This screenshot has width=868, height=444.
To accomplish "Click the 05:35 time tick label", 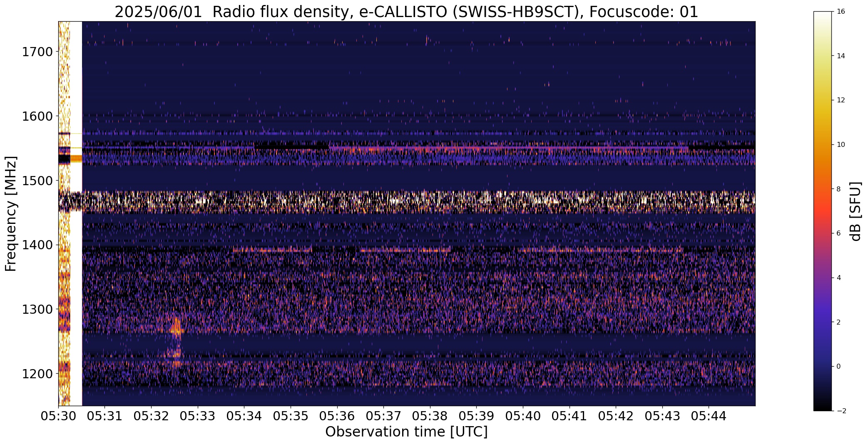I will click(291, 416).
